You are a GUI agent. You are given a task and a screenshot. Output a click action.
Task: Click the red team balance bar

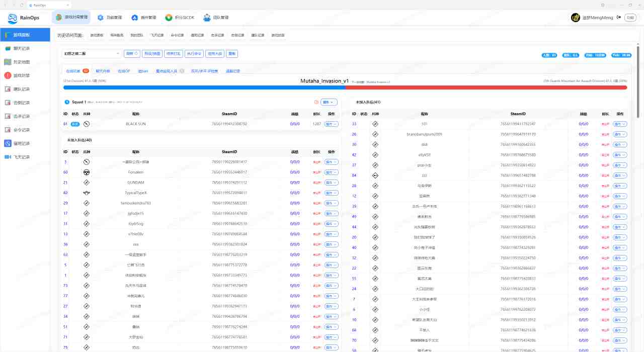coord(486,87)
